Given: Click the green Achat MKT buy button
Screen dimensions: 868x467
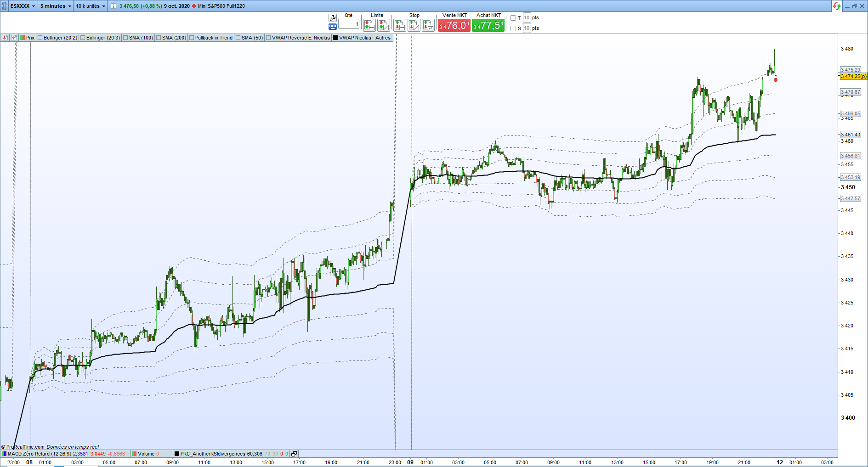Looking at the screenshot, I should tap(488, 26).
